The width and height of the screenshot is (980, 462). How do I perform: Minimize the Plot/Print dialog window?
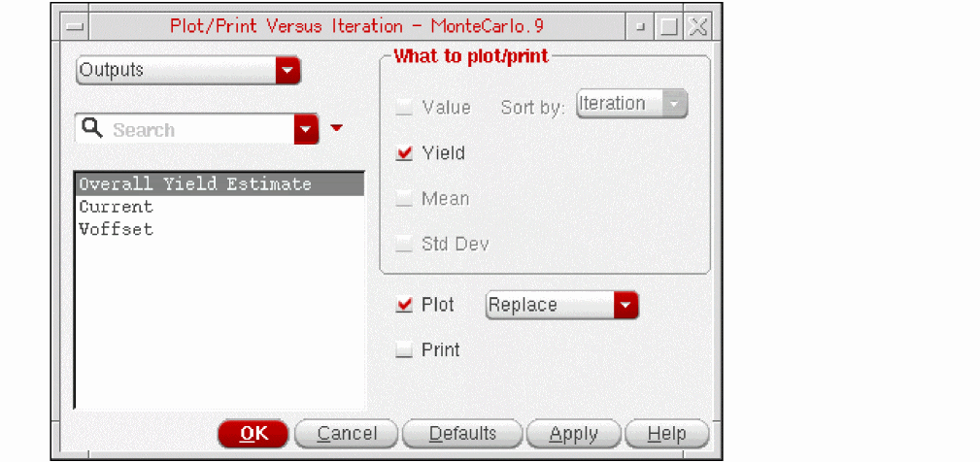point(640,27)
